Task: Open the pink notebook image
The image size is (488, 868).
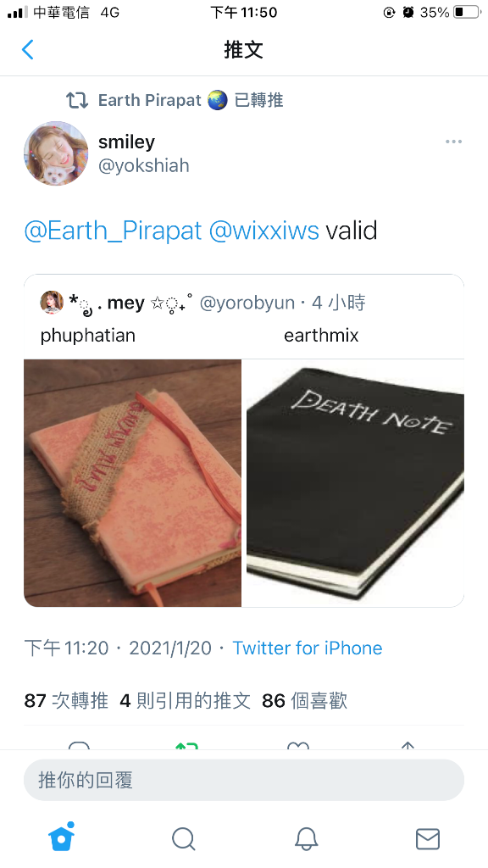Action: tap(132, 482)
